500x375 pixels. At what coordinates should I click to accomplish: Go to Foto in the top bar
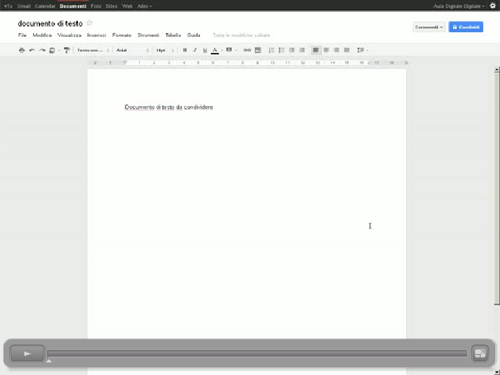96,6
